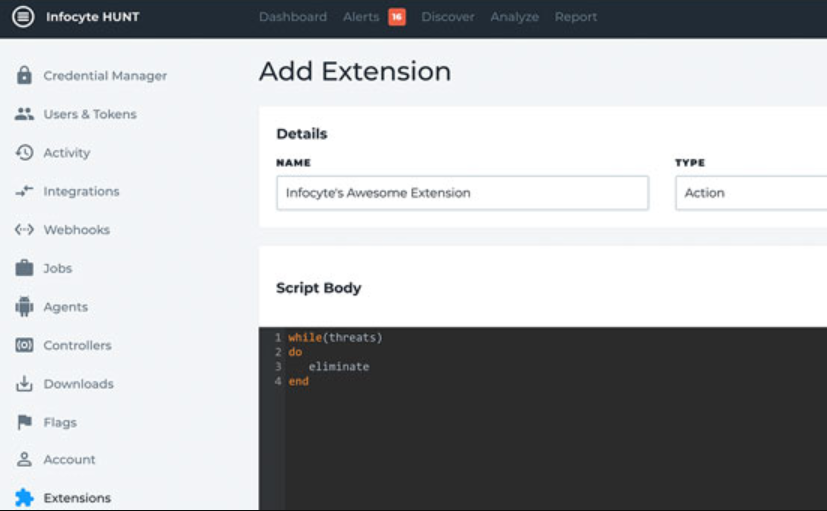827x511 pixels.
Task: Select the Agents android icon
Action: tap(24, 307)
